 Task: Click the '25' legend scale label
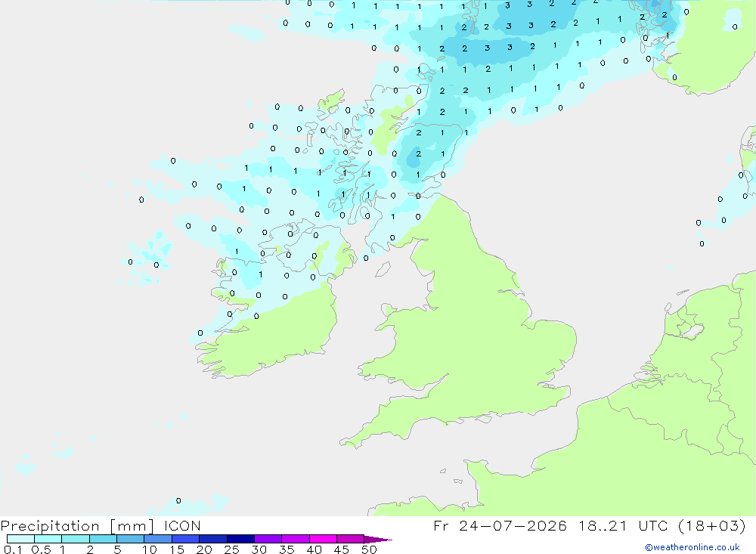pos(231,549)
